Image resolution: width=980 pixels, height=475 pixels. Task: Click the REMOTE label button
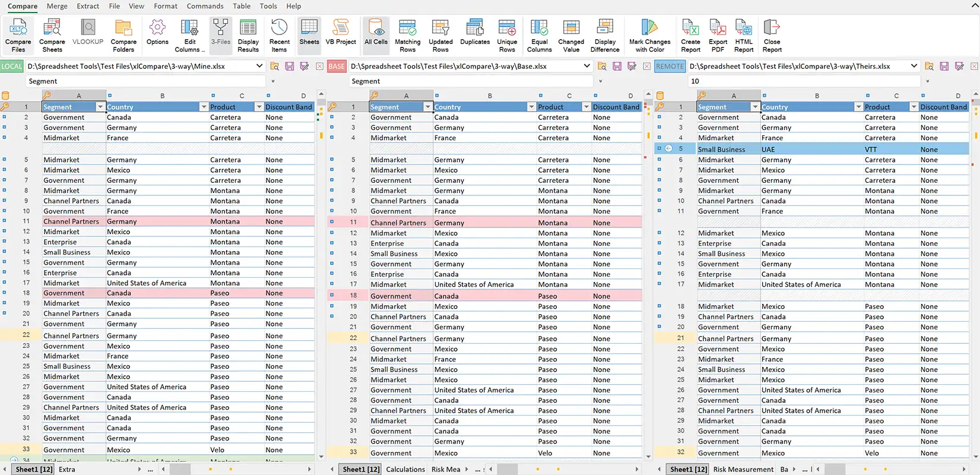[x=670, y=66]
